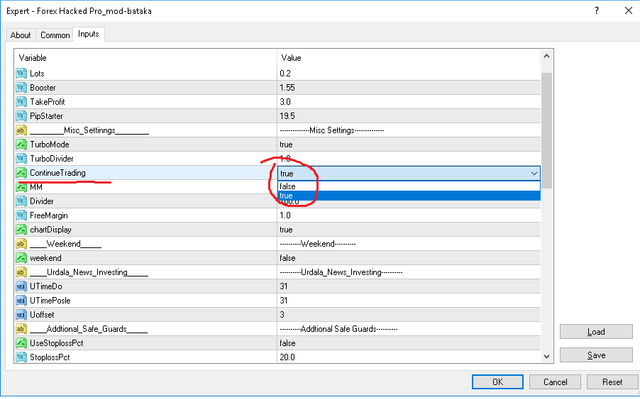Image resolution: width=640 pixels, height=399 pixels.
Task: Click the OK button
Action: coord(498,382)
